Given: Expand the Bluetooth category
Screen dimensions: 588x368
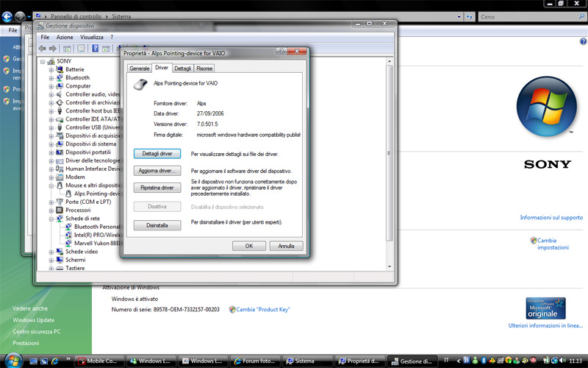Looking at the screenshot, I should coord(51,78).
